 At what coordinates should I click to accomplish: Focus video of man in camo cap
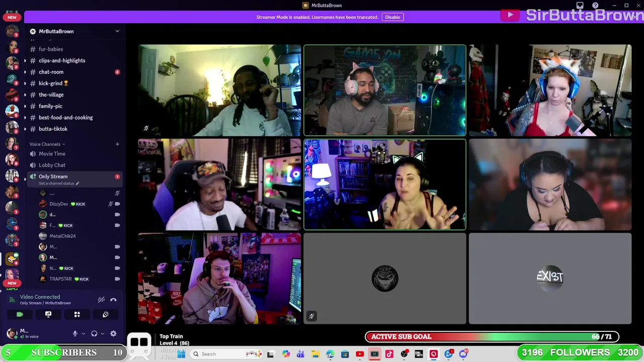click(219, 185)
